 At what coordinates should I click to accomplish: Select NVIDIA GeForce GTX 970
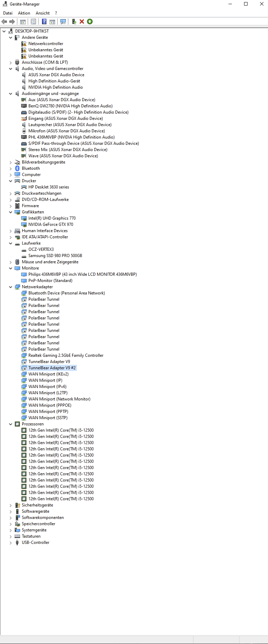tap(51, 224)
